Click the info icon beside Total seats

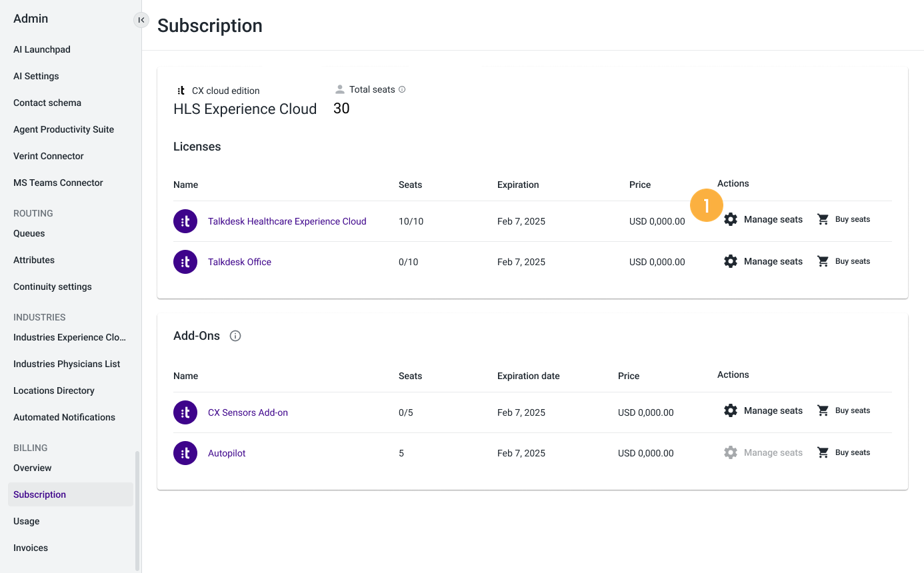pyautogui.click(x=402, y=89)
